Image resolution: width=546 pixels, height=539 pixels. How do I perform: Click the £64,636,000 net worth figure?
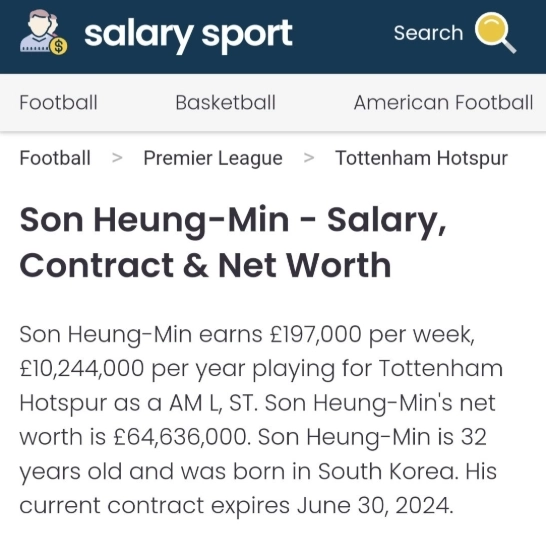[x=182, y=437]
